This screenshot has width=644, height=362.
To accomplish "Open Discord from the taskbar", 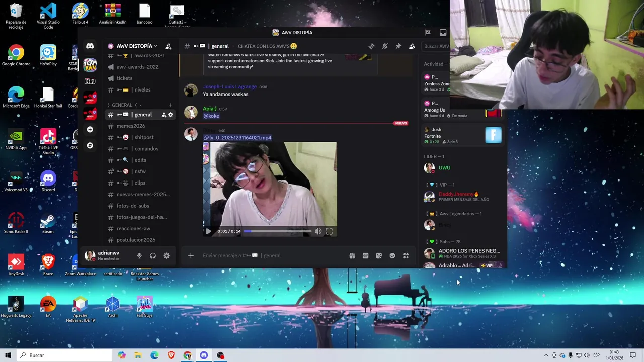I will click(204, 355).
